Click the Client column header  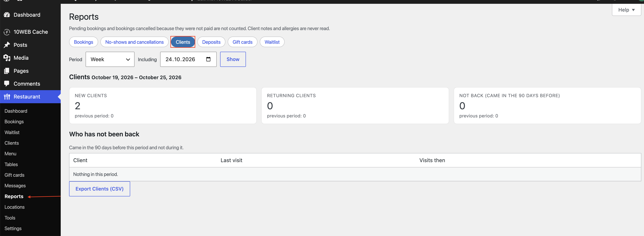(80, 160)
